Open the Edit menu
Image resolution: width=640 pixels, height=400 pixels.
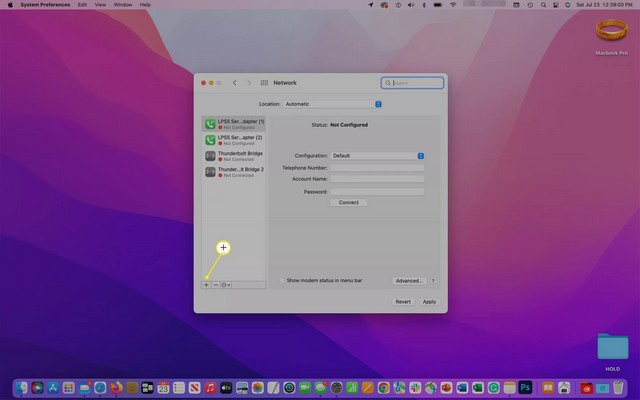82,5
